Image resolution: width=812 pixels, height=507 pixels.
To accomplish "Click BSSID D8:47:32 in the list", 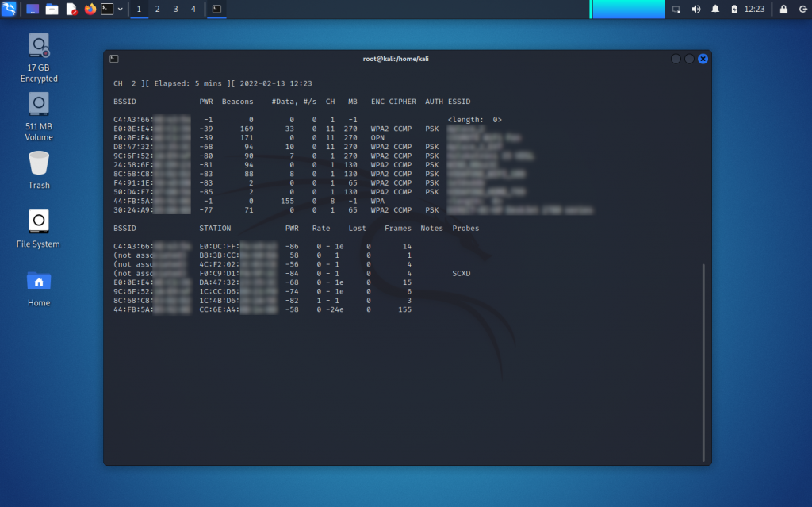I will (151, 147).
